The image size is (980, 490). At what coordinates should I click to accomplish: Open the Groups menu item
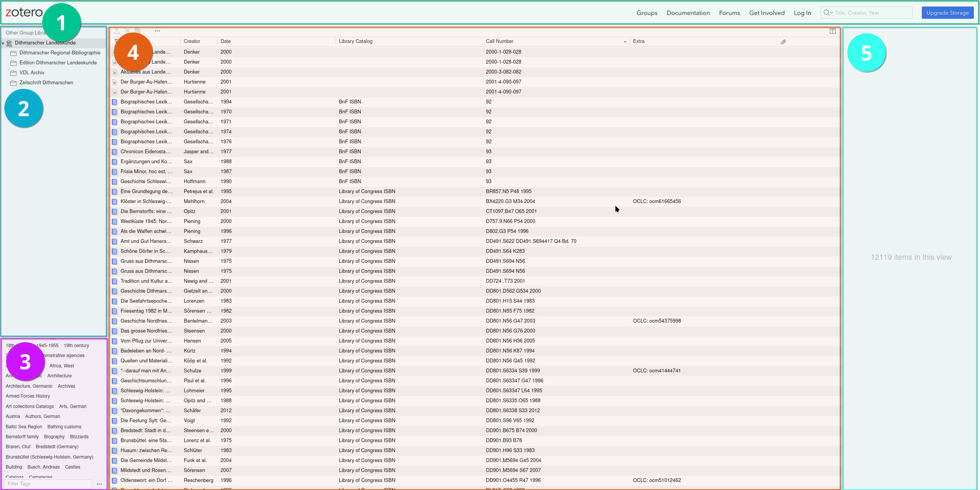[647, 13]
